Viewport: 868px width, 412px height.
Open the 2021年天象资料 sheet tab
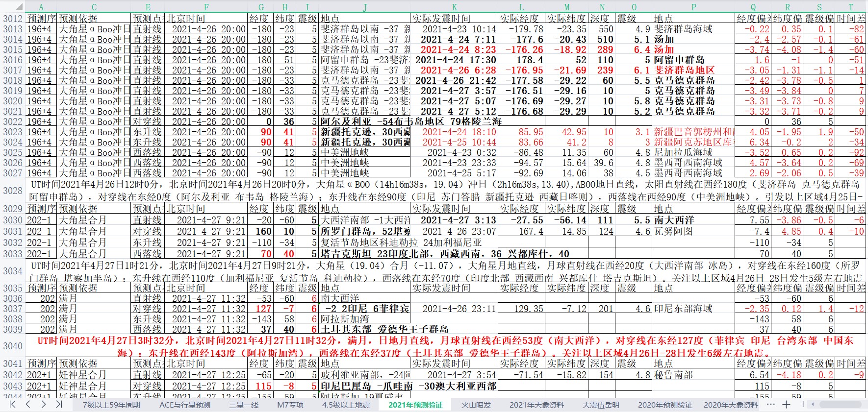coord(536,405)
